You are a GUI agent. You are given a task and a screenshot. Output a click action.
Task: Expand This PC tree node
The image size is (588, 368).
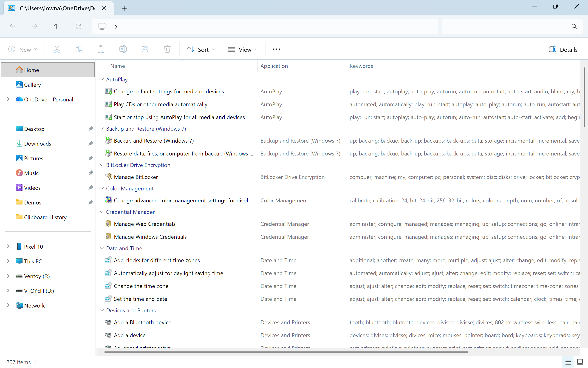[8, 261]
